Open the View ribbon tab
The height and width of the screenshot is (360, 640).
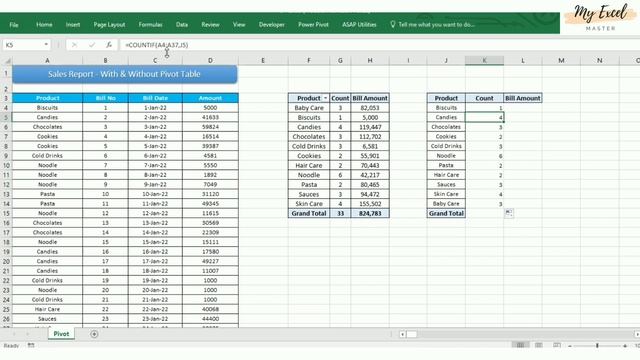pyautogui.click(x=239, y=24)
